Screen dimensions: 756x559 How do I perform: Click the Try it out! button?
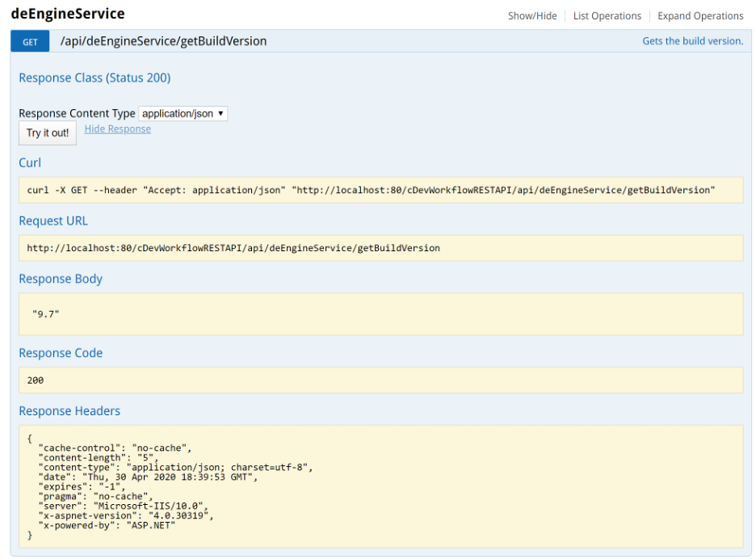coord(47,132)
